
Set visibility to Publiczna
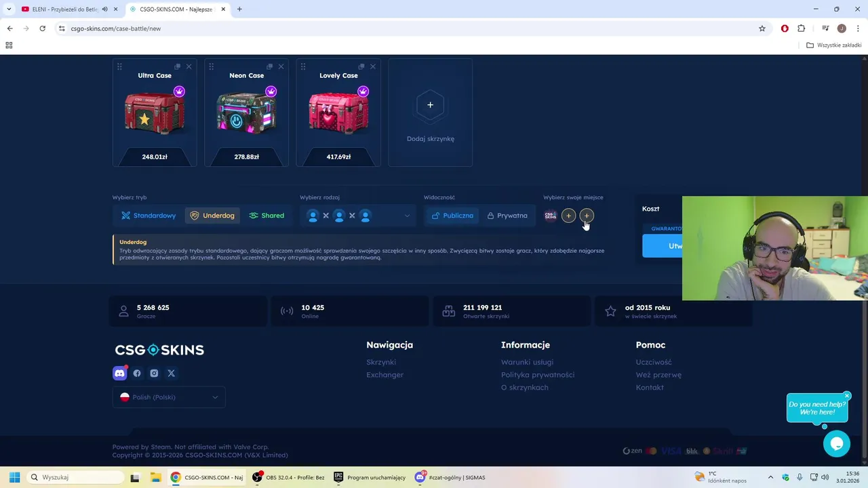pos(453,216)
